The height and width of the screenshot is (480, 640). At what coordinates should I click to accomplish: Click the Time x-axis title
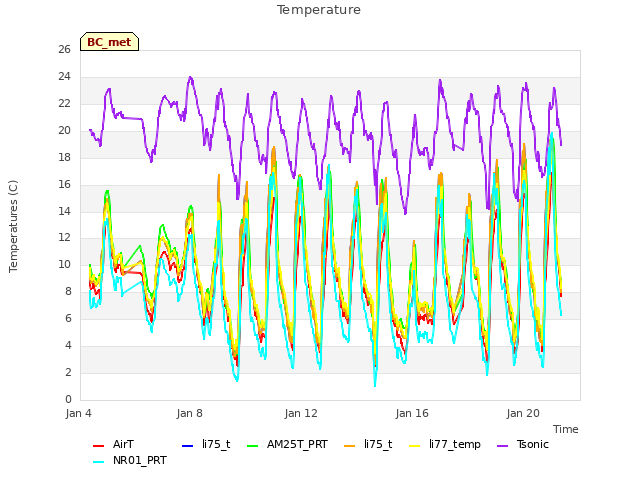click(x=566, y=429)
